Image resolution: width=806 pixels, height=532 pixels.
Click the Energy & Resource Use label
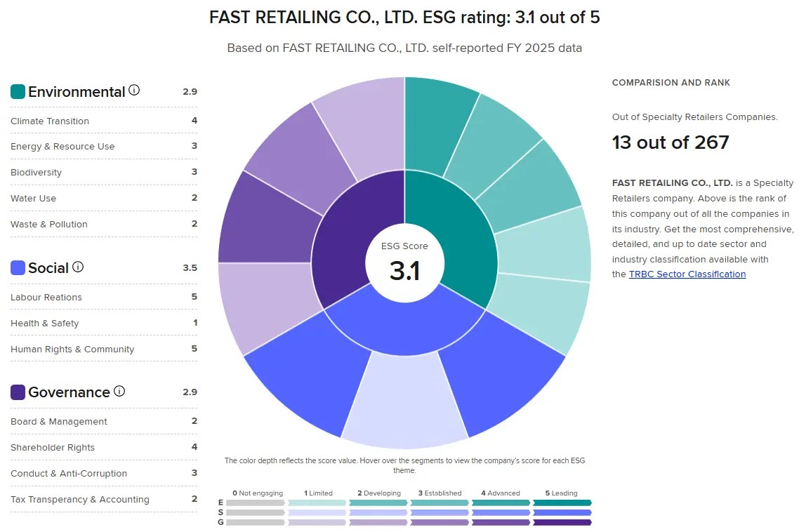tap(62, 147)
